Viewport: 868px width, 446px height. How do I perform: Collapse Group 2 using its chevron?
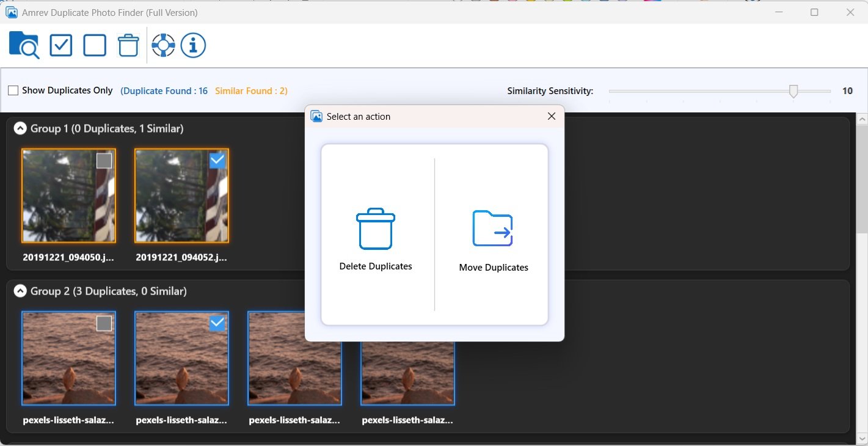coord(20,291)
